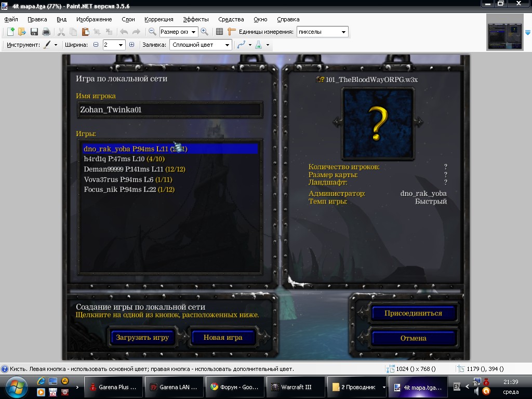
Task: Open the Окно menu
Action: click(x=261, y=19)
